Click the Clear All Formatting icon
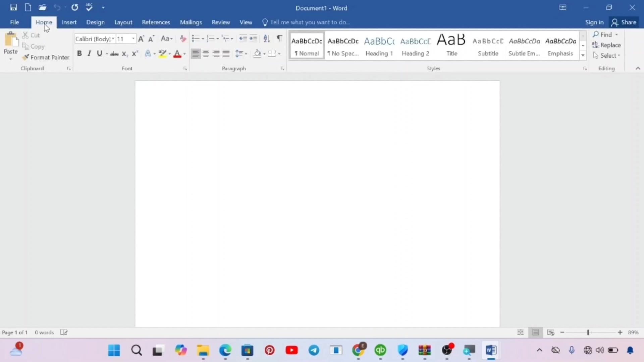Screen dimensions: 644x362 (x=183, y=39)
